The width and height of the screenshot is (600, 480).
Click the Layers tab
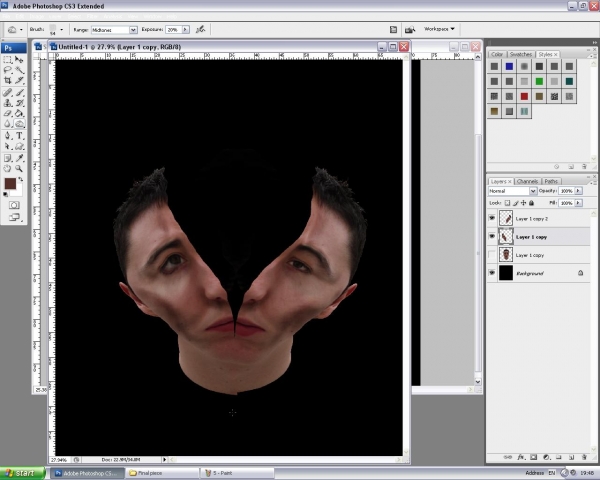[499, 181]
